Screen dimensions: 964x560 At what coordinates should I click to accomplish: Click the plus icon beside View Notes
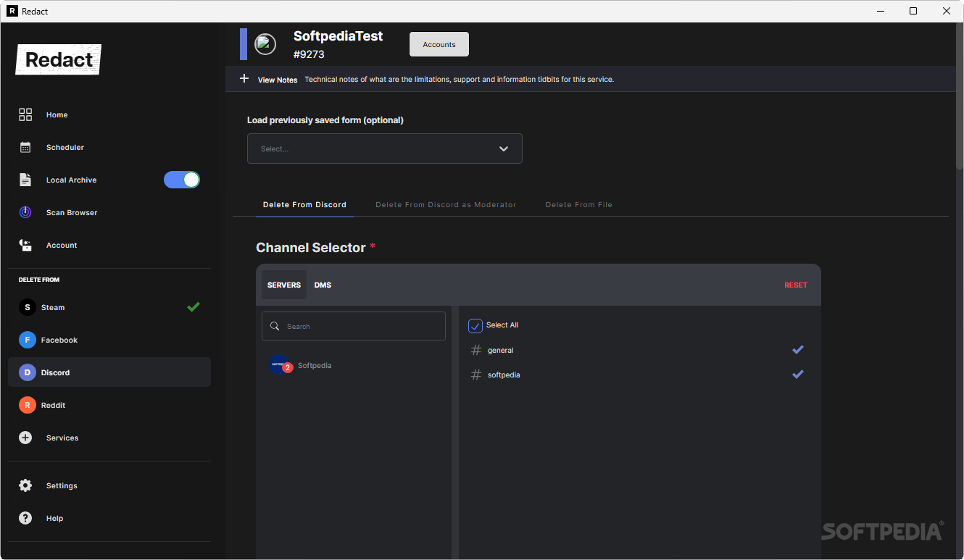[x=244, y=78]
